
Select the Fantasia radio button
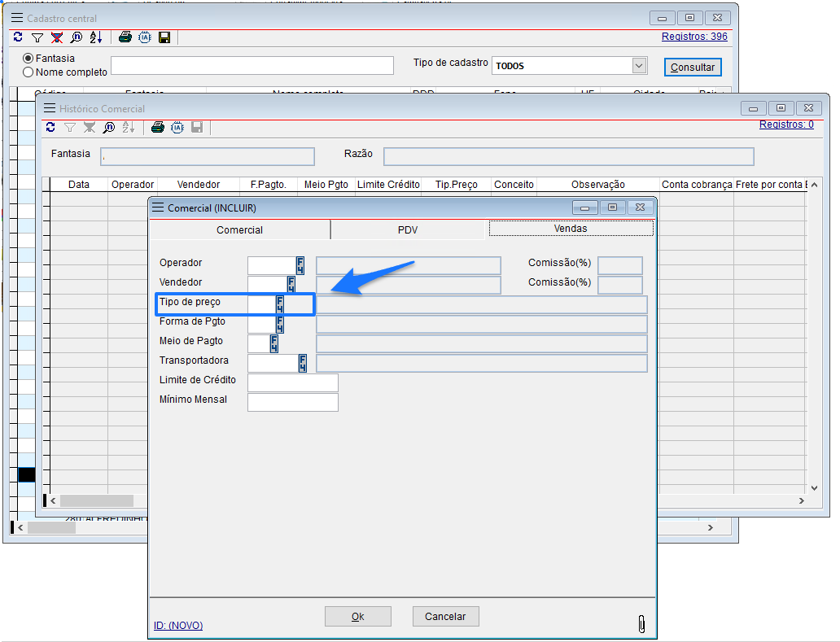pos(28,59)
